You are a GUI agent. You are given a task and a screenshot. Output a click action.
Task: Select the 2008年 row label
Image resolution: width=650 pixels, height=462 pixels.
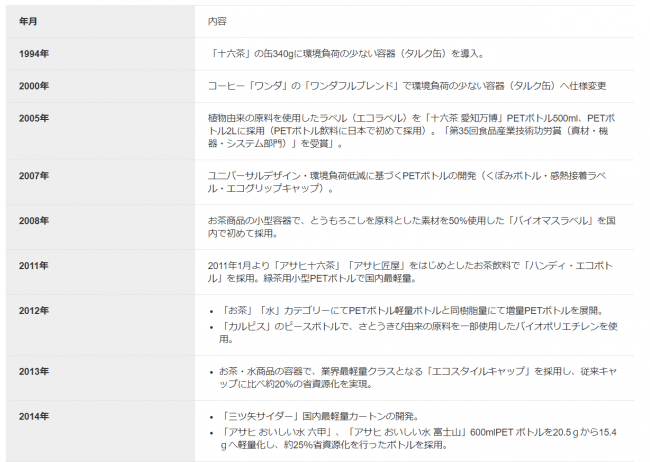[34, 221]
